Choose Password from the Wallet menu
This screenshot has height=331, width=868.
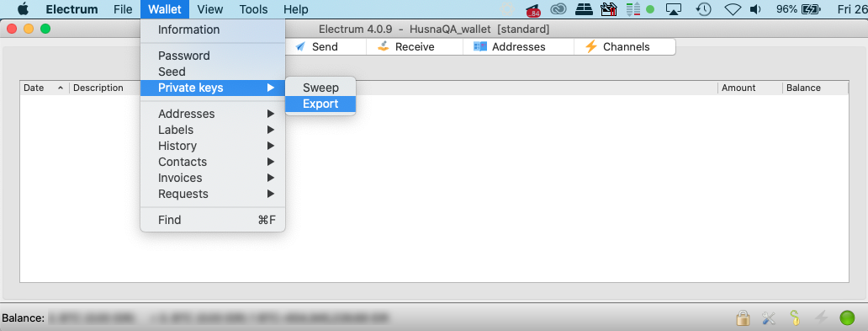click(213, 56)
